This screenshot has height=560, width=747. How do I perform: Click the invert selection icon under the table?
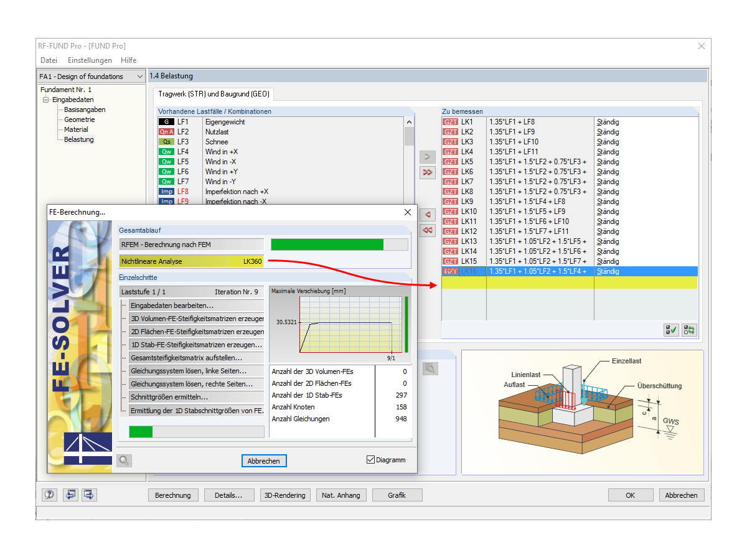coord(689,330)
